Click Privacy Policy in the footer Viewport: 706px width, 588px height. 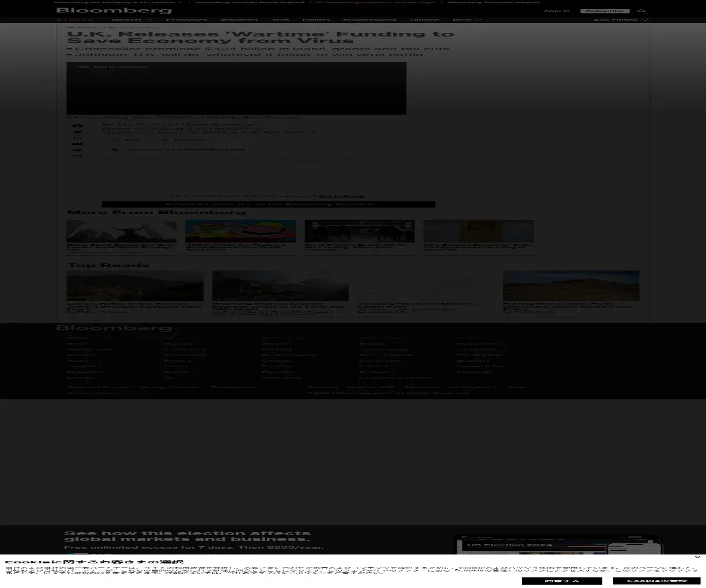pyautogui.click(x=93, y=393)
